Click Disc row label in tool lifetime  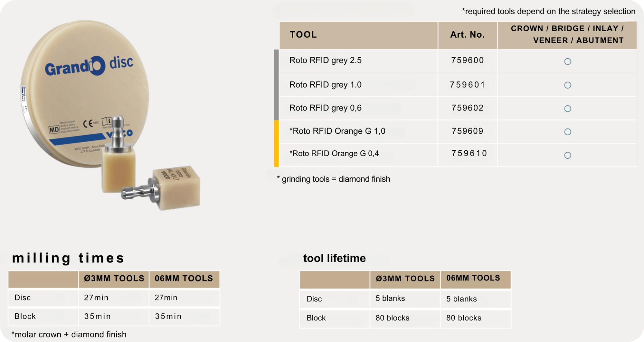click(x=314, y=299)
